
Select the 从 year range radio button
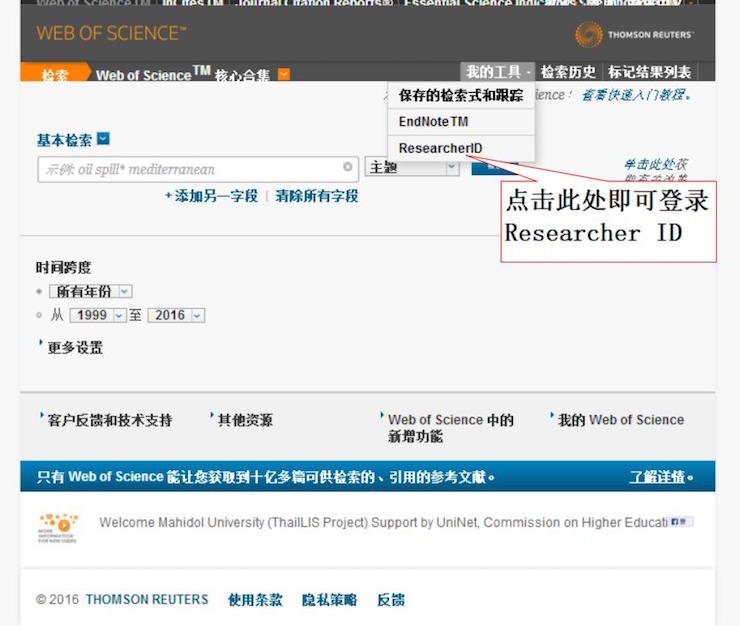[x=39, y=315]
